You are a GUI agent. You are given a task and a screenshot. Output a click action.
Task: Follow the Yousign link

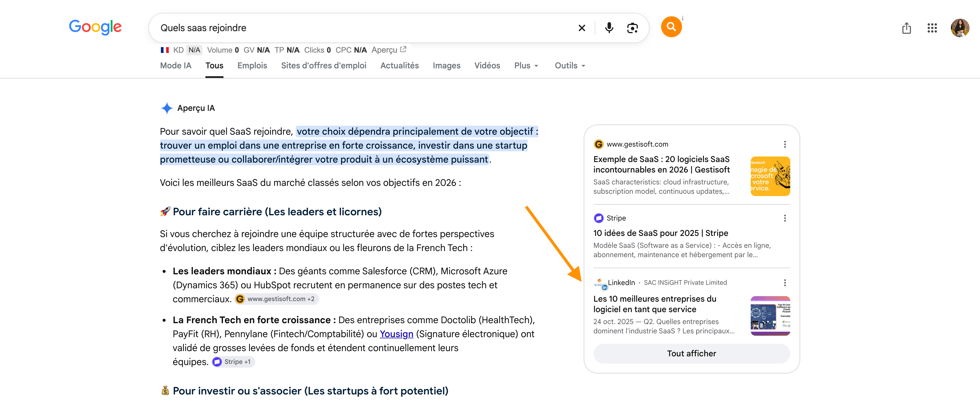coord(396,334)
